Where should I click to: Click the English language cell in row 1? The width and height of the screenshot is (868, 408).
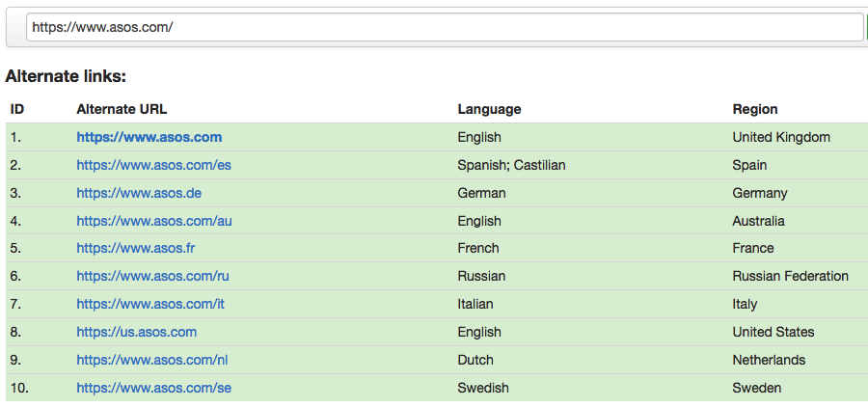pos(479,137)
